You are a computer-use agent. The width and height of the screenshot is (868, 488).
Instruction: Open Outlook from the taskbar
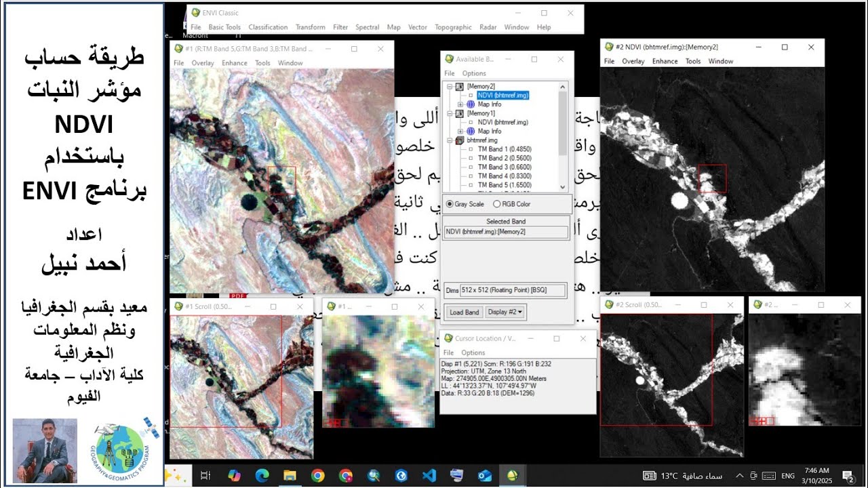click(484, 475)
